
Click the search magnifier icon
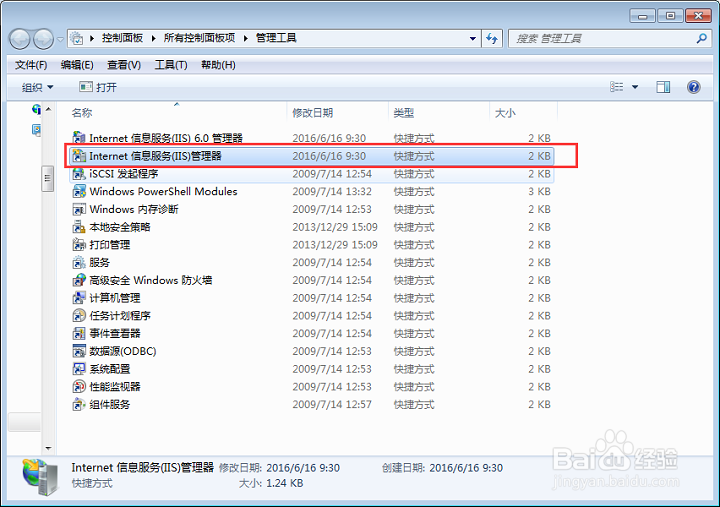coord(701,39)
